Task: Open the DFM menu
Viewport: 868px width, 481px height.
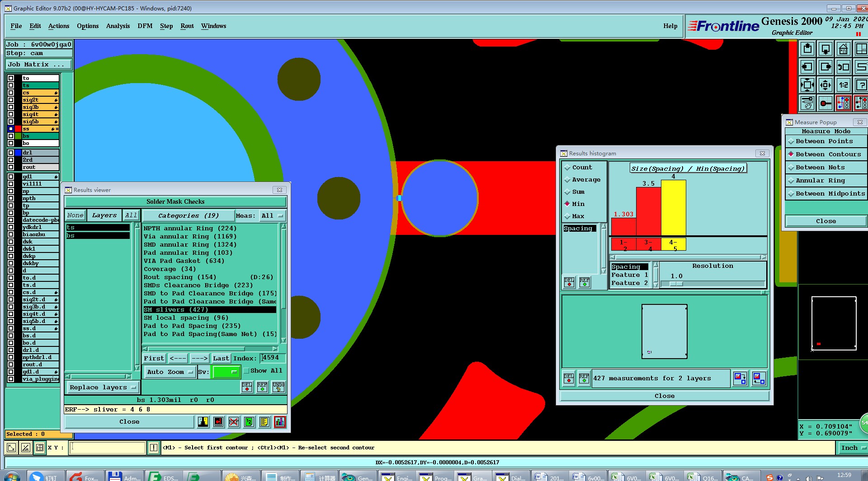Action: 145,26
